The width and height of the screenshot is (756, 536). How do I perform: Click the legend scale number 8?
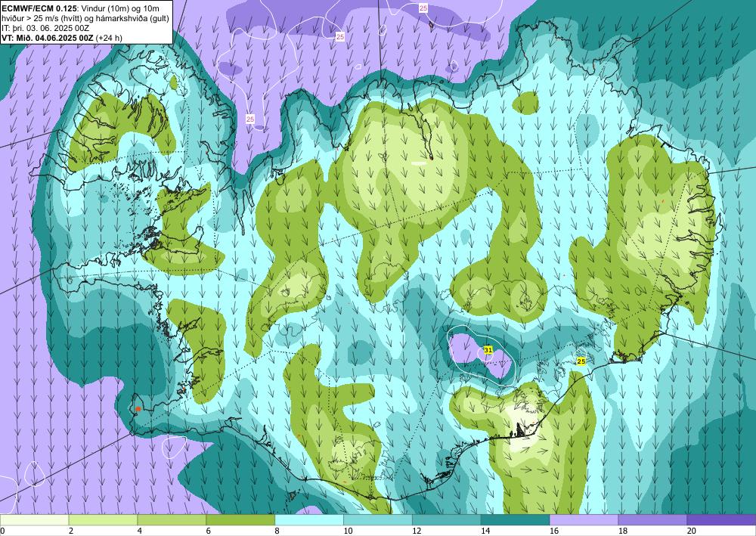[277, 531]
